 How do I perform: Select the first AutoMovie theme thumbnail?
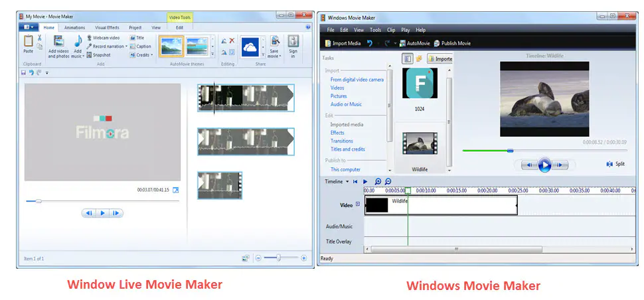point(171,46)
